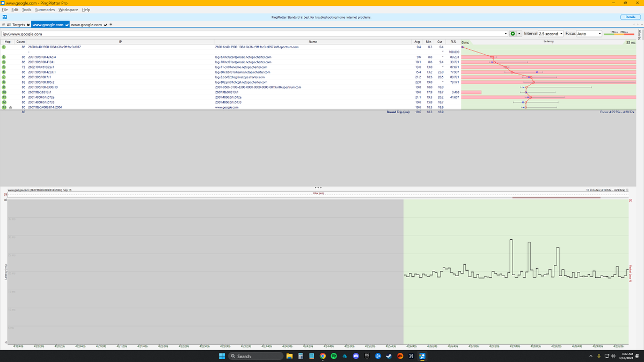Click hop 1 green circle icon
This screenshot has width=644, height=362.
point(4,47)
